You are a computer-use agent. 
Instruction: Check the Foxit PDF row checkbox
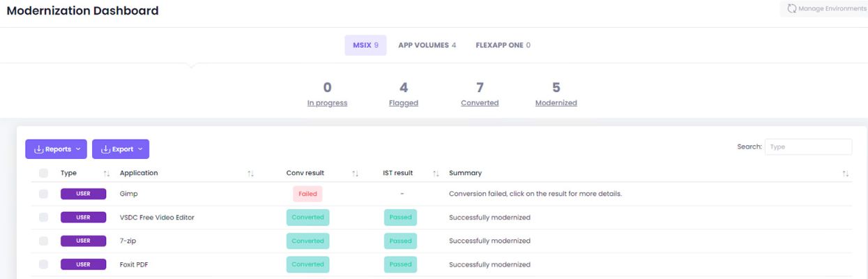pyautogui.click(x=44, y=264)
